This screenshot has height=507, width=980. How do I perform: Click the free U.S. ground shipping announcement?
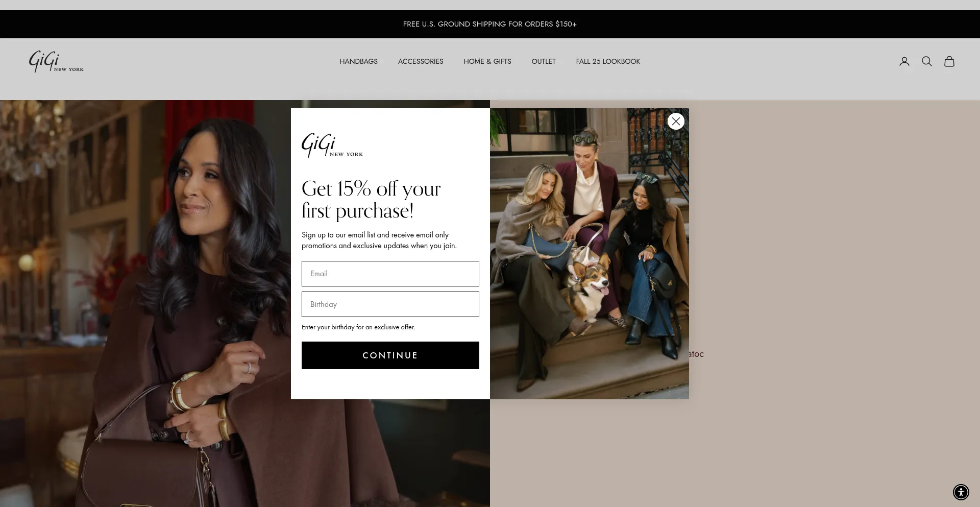click(489, 24)
